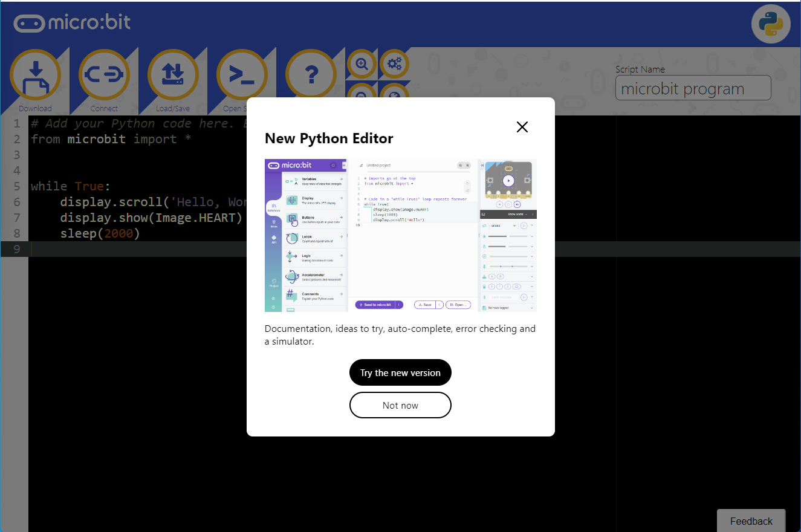Screen dimensions: 801x532
Task: Click the 'New Python Editor' heading
Action: (x=329, y=138)
